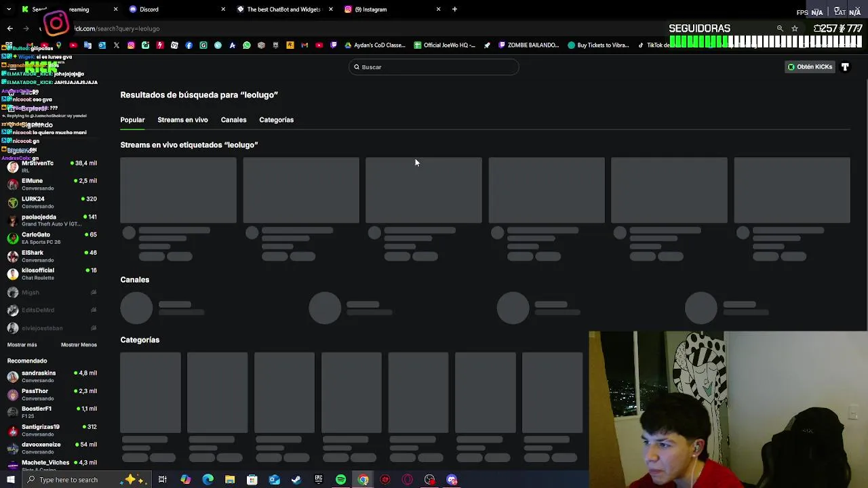Open Microsoft Store from the taskbar

[x=252, y=480]
